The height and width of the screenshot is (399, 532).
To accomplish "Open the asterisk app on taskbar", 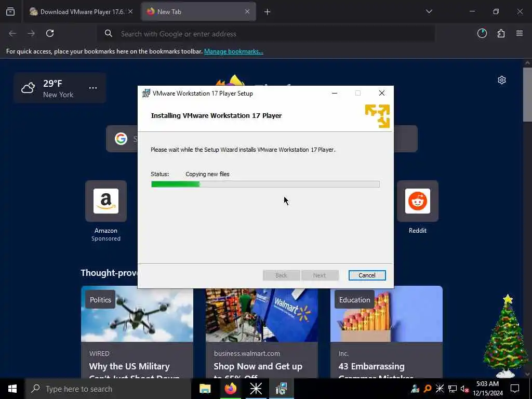I will (256, 389).
